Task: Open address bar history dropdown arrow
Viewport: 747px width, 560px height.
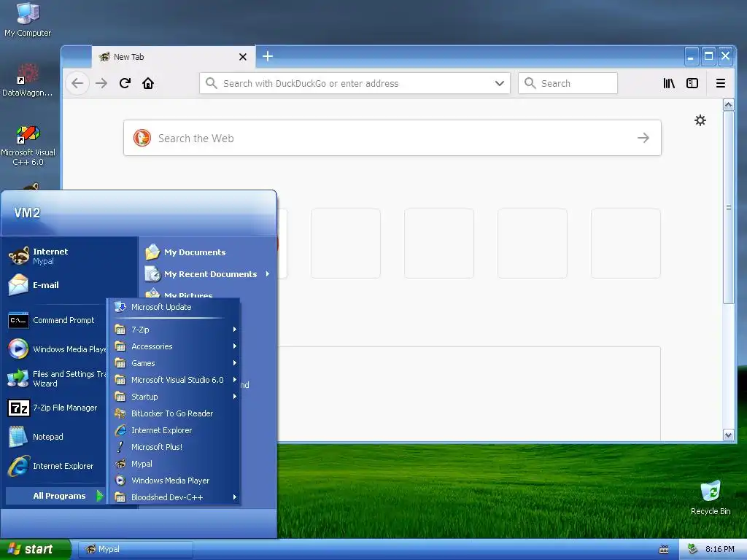Action: tap(499, 83)
